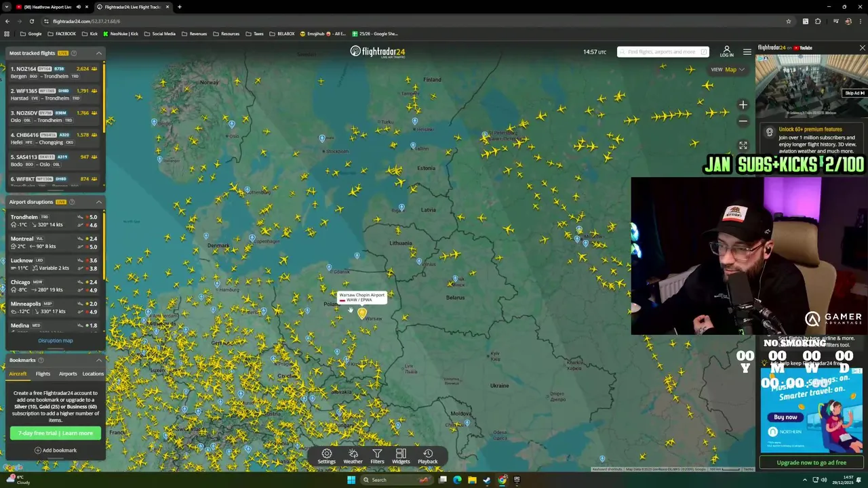Viewport: 868px width, 488px height.
Task: Open File Explorer from the taskbar
Action: pos(472,480)
